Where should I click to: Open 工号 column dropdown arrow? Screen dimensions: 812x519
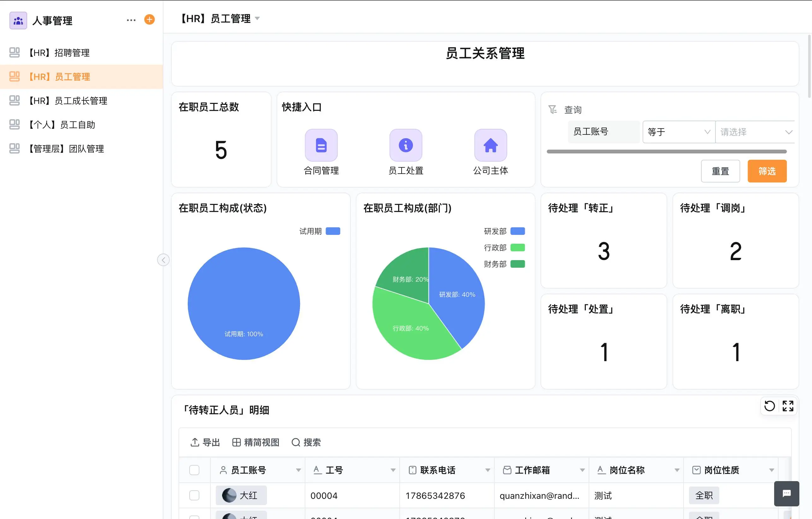[393, 470]
